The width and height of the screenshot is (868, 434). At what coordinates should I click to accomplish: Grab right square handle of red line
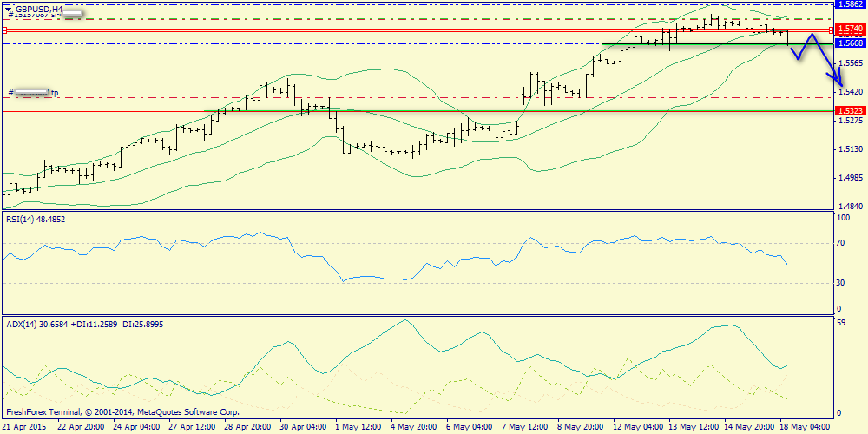tap(832, 30)
